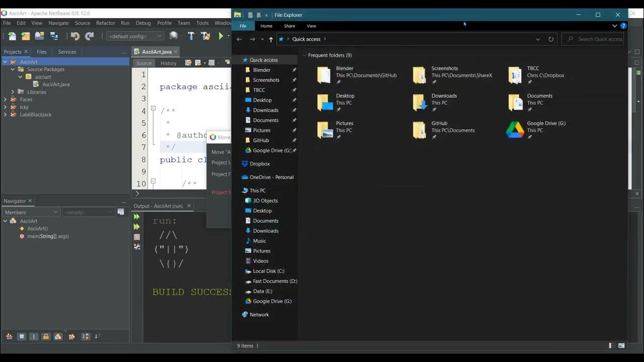The height and width of the screenshot is (362, 644).
Task: Open Refactor menu in NetBeans
Action: [106, 23]
